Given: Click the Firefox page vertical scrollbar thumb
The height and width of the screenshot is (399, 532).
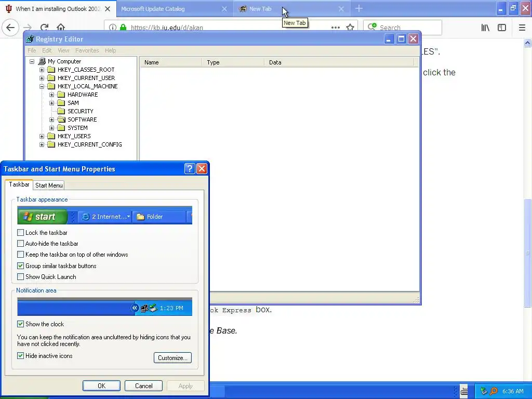Looking at the screenshot, I should [527, 253].
